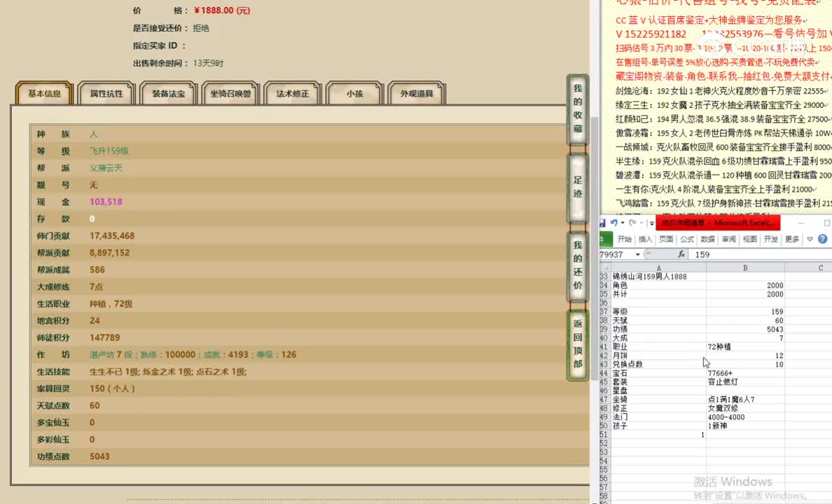
Task: Open the 法术修正 tab
Action: click(x=292, y=93)
